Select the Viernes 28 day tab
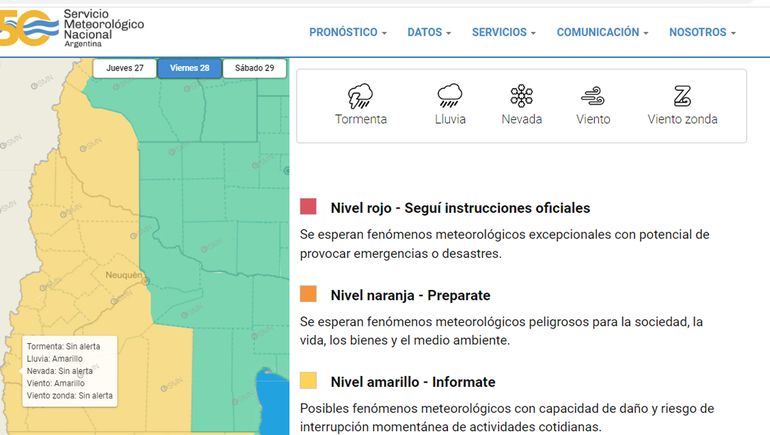 (190, 69)
